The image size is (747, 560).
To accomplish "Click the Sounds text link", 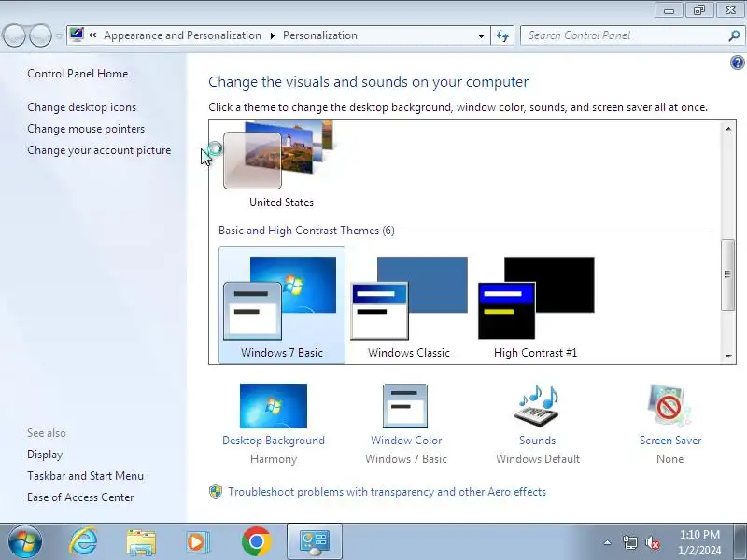I will point(538,441).
